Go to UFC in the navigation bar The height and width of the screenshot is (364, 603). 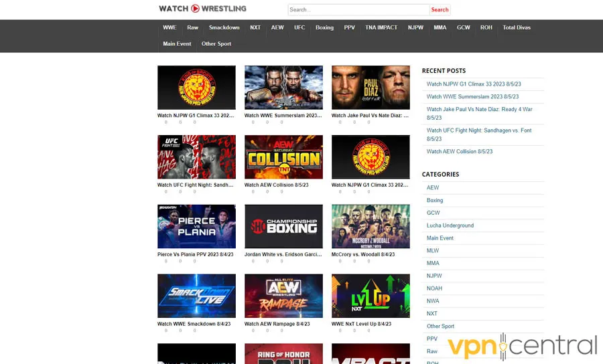point(299,27)
